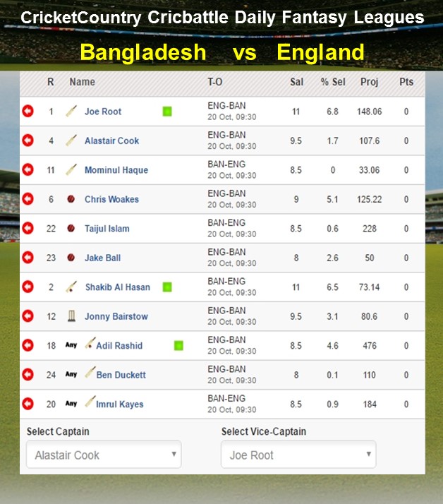The height and width of the screenshot is (504, 443).
Task: Sort by the Proj column header
Action: pos(369,82)
